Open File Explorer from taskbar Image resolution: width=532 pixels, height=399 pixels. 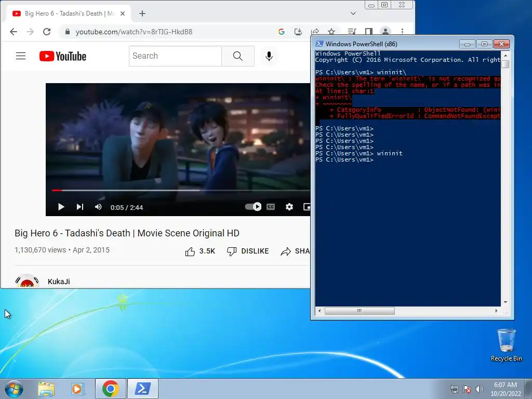pos(46,389)
